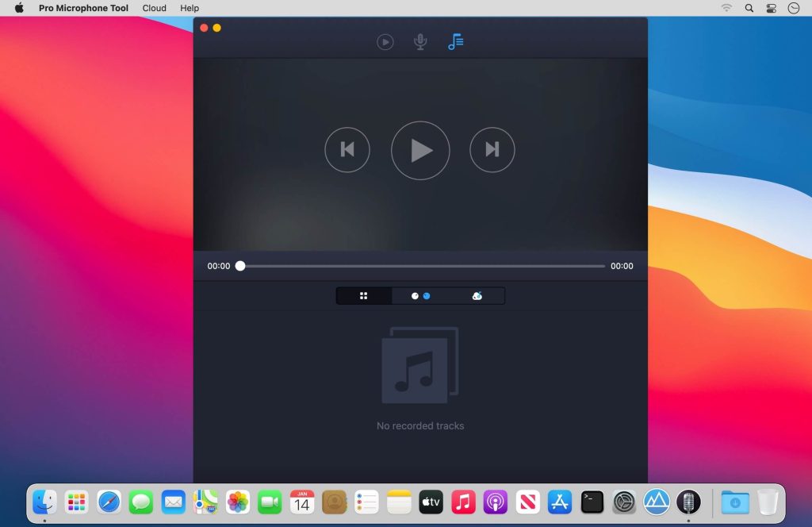Open the Help menu
The image size is (812, 527).
coord(190,8)
